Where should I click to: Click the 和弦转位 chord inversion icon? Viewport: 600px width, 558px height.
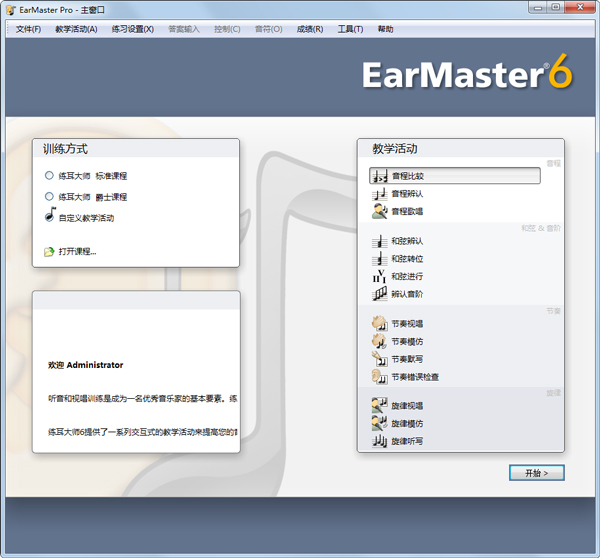pyautogui.click(x=380, y=259)
